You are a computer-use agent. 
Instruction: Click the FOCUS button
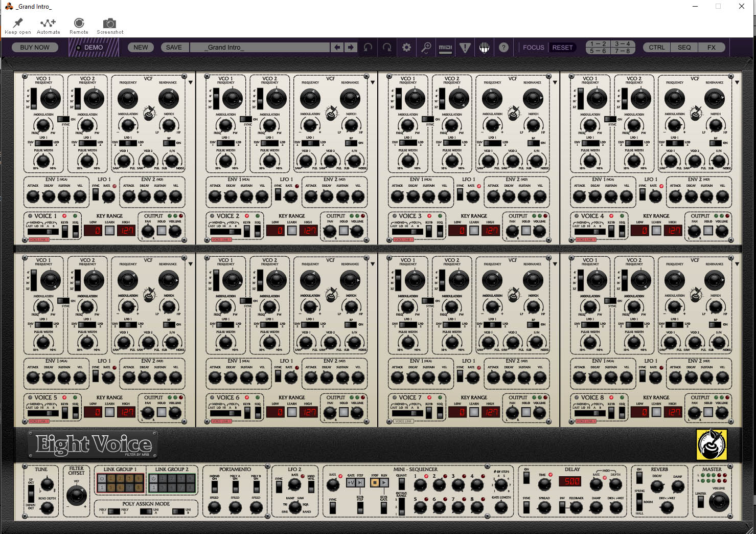(x=533, y=48)
